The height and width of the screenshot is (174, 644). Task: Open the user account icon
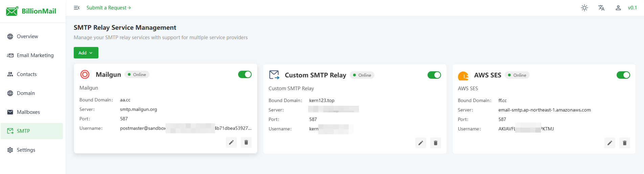(x=618, y=8)
